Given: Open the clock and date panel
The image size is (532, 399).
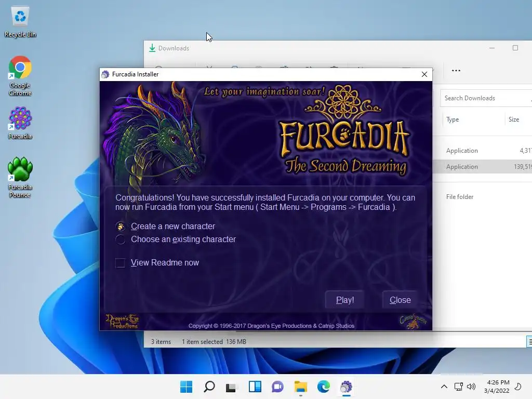Looking at the screenshot, I should (x=497, y=387).
